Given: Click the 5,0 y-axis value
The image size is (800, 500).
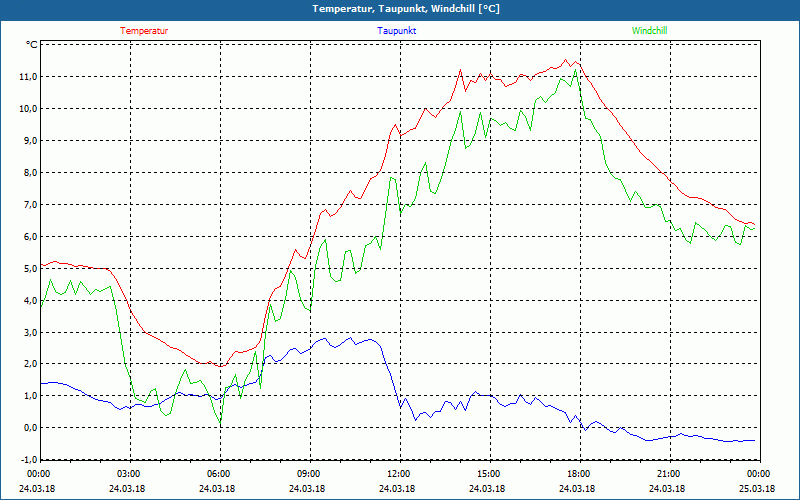Looking at the screenshot, I should pyautogui.click(x=31, y=268).
